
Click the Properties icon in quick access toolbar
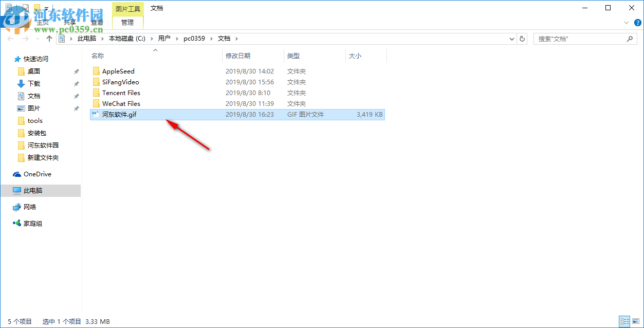pos(8,7)
